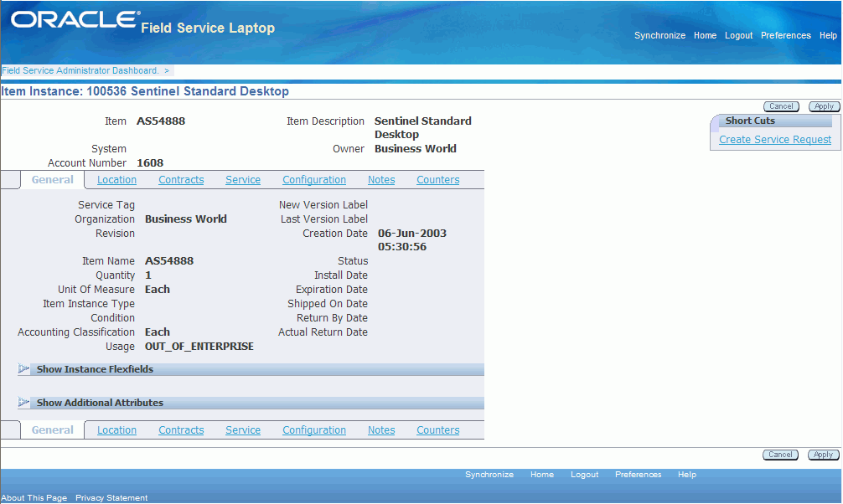Go to top Counters tab
843x504 pixels.
pyautogui.click(x=438, y=180)
